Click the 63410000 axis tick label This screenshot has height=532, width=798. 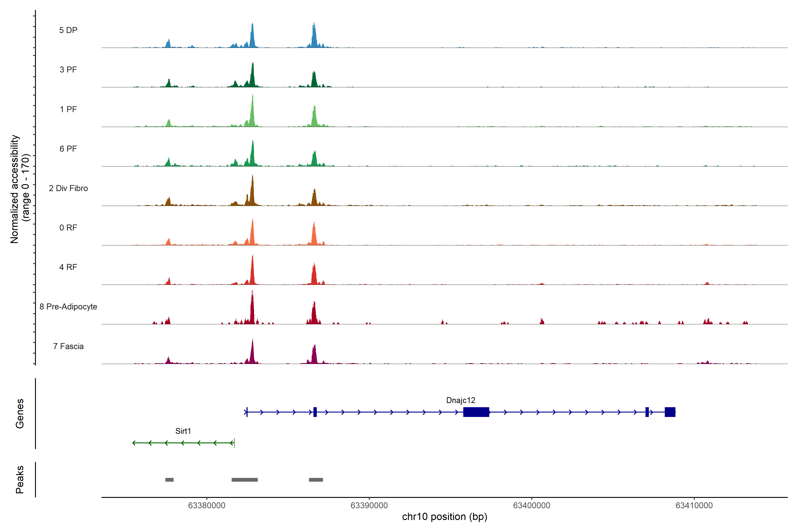[x=694, y=506]
